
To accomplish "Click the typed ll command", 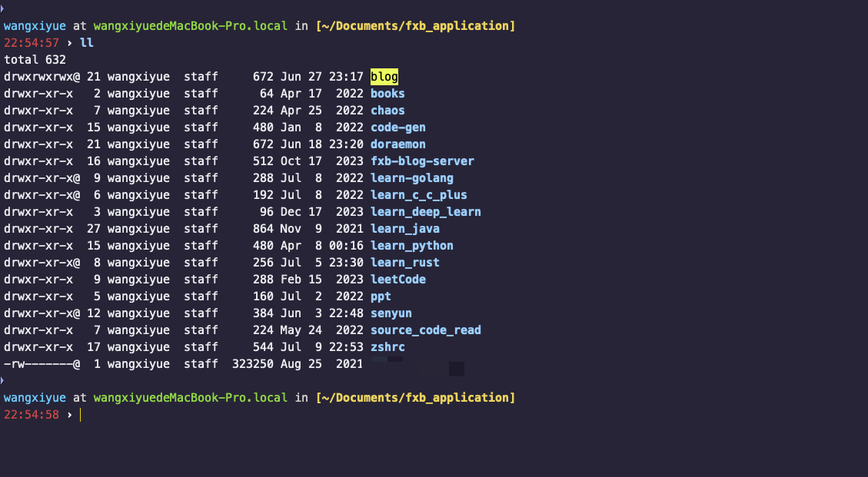I will (x=87, y=43).
